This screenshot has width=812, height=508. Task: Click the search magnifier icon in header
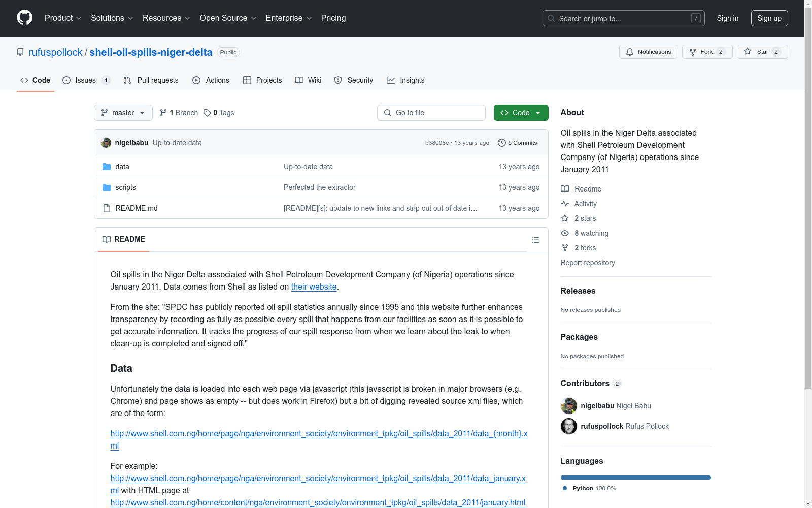point(551,18)
